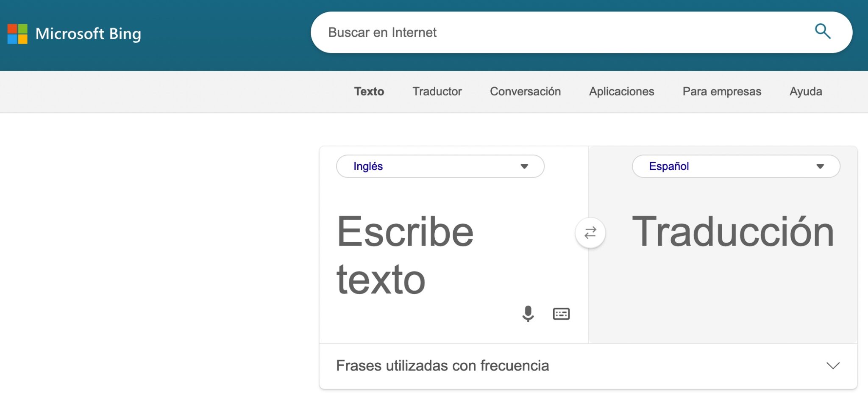This screenshot has width=868, height=403.
Task: Click the microphone icon to dictate text
Action: tap(528, 314)
